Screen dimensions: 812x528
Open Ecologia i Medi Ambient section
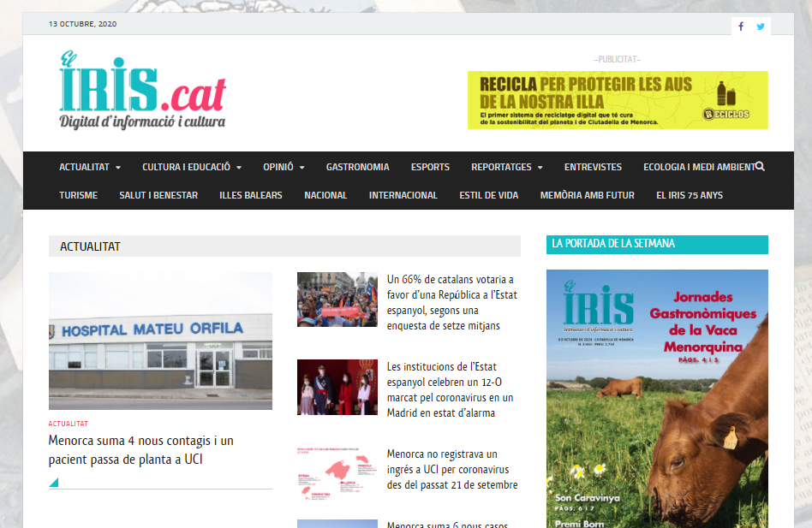(x=699, y=167)
